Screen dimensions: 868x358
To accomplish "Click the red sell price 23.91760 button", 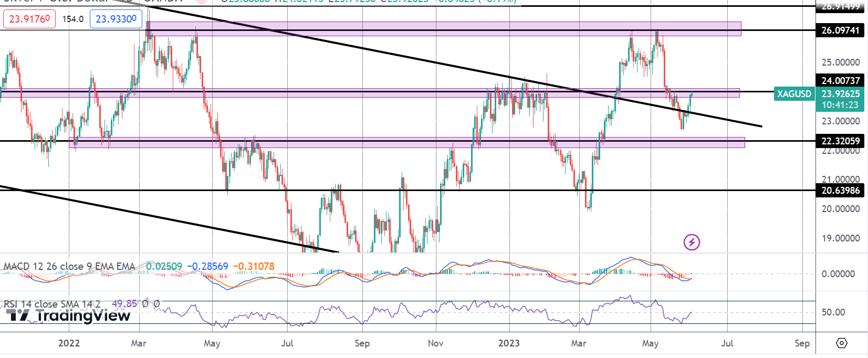I will click(29, 19).
